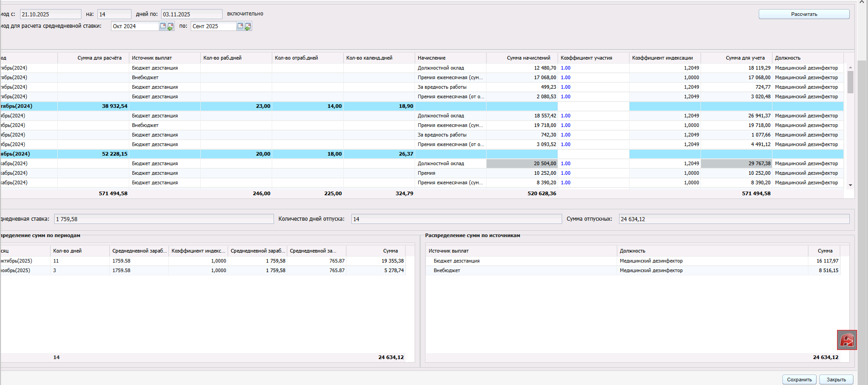Viewport: 868px width, 385px height.
Task: Click Сохранить to save the calculation
Action: tap(799, 380)
